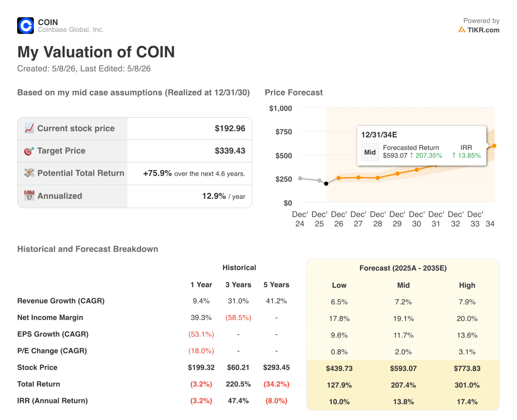Click the $339.43 target price value

pos(230,150)
